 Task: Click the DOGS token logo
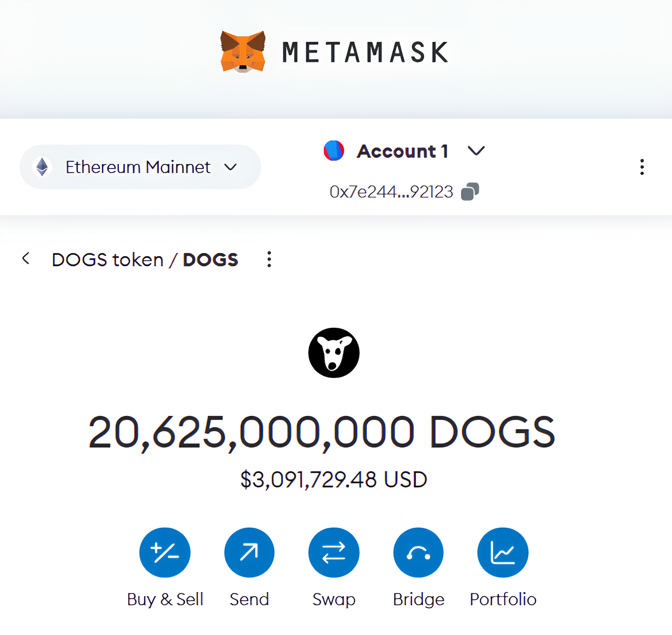(x=334, y=353)
